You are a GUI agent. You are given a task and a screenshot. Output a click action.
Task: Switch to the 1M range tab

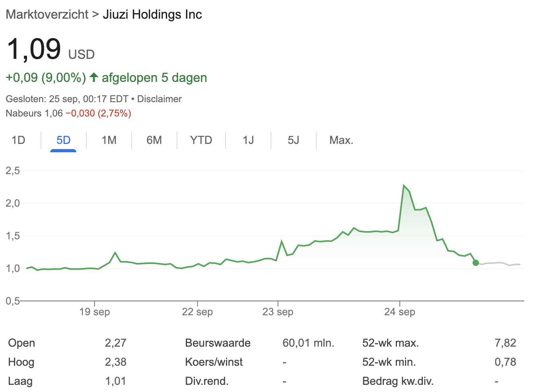point(109,140)
